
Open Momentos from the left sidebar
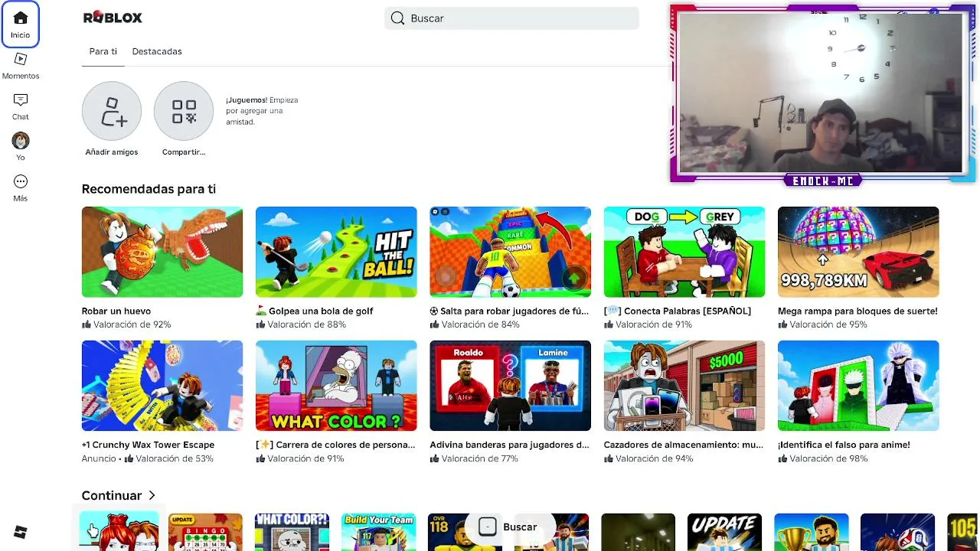coord(21,66)
